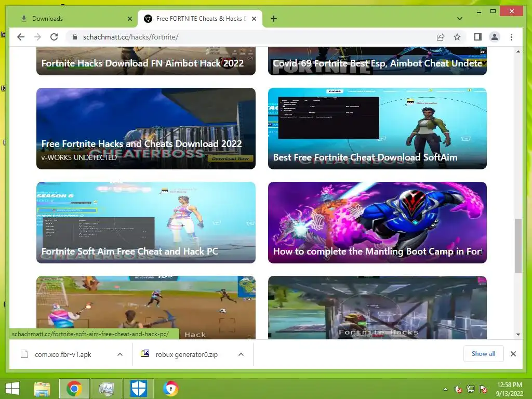Viewport: 532px width, 399px height.
Task: Close the Free FORTNITE Cheats tab
Action: tap(254, 19)
